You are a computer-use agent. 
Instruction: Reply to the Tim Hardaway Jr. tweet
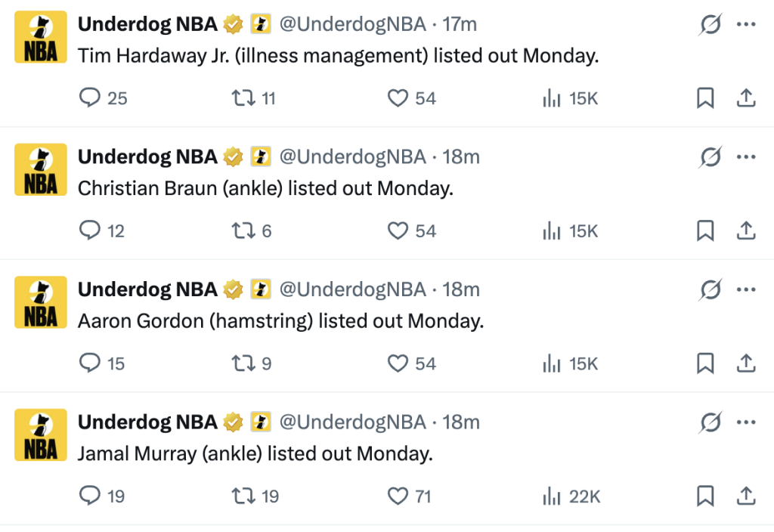[x=90, y=98]
